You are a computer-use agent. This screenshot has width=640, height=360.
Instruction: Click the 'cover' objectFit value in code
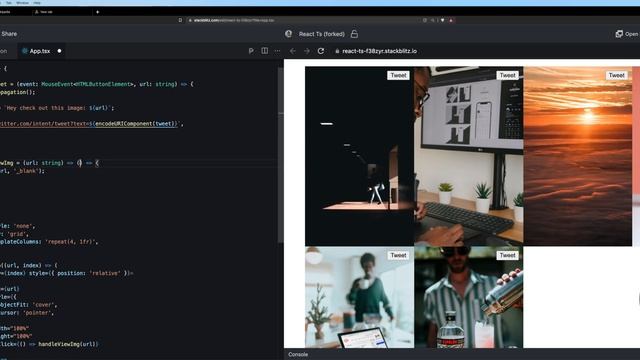tap(43, 305)
